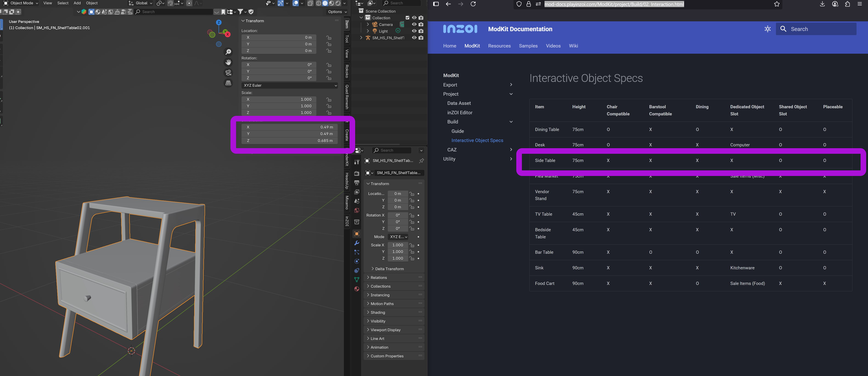
Task: Open the viewport Options dropdown
Action: click(337, 12)
